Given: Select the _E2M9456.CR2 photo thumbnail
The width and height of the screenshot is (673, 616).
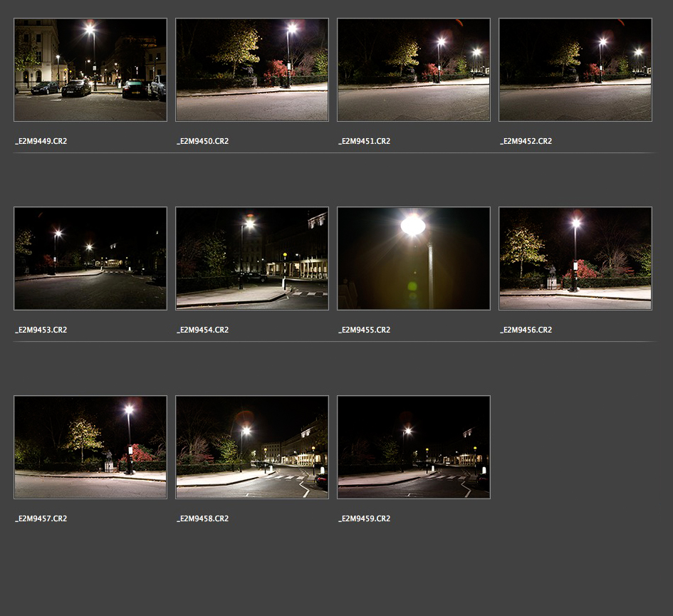Looking at the screenshot, I should pos(575,259).
